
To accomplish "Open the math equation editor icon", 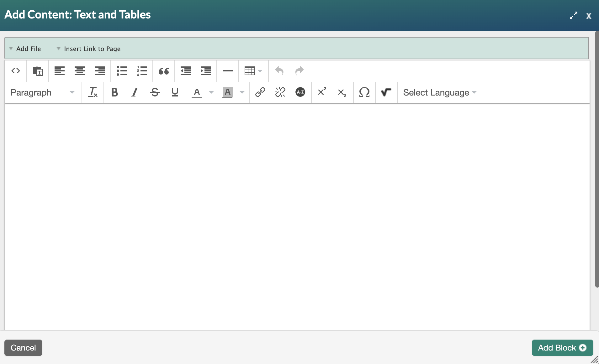I will coord(386,92).
